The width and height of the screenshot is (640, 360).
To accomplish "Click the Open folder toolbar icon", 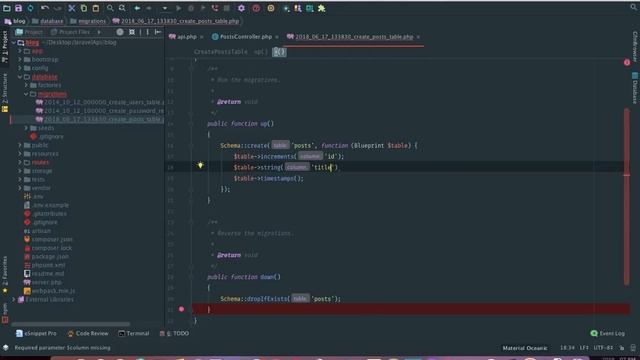I will pos(7,8).
